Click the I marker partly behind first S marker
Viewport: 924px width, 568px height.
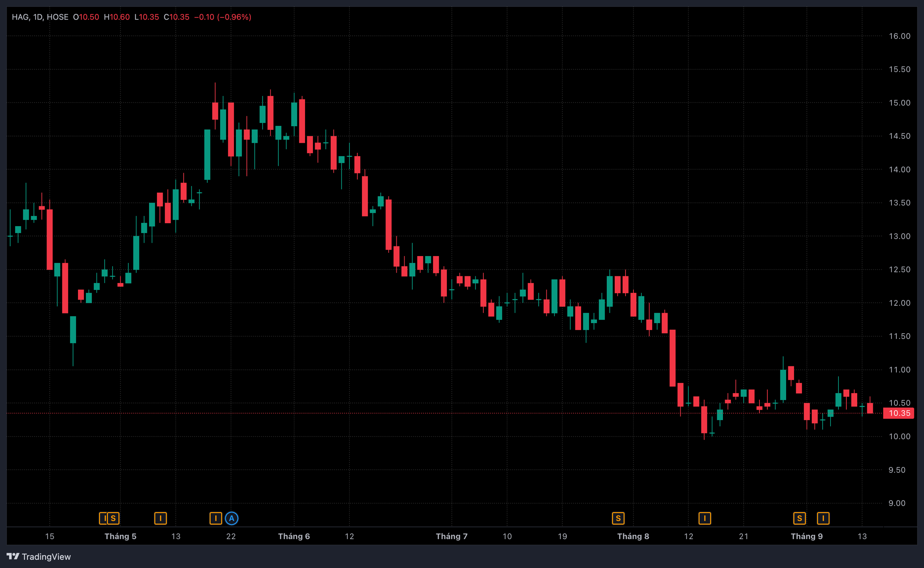103,519
